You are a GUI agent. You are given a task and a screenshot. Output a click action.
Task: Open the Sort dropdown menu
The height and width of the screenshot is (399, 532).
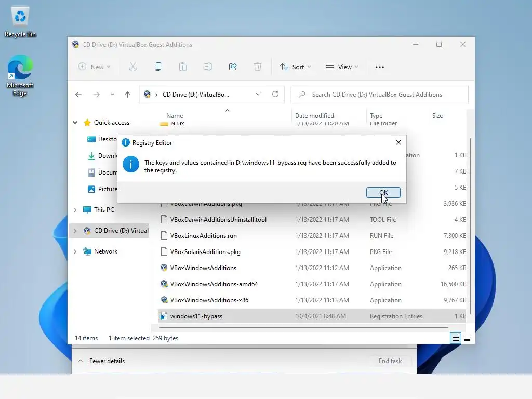pos(295,67)
